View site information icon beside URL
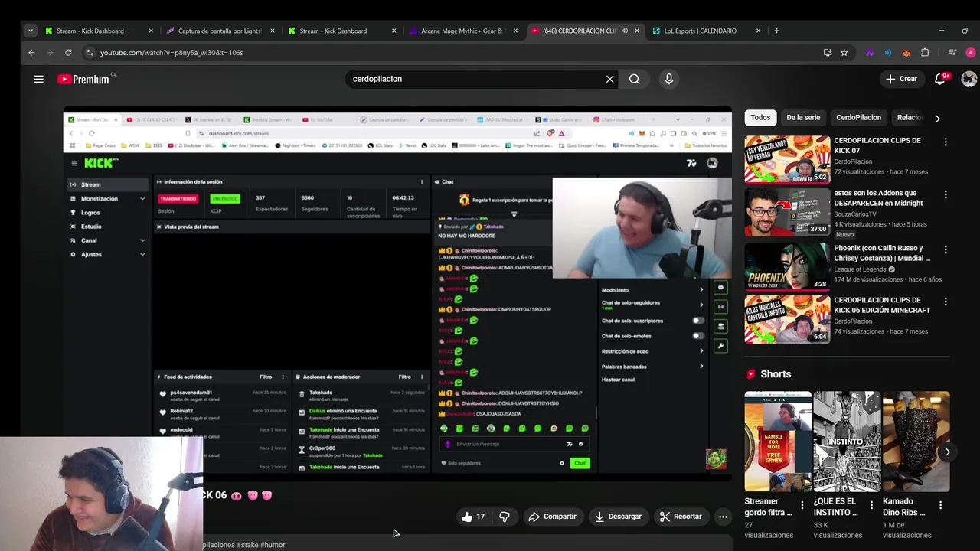This screenshot has width=980, height=551. pyautogui.click(x=90, y=53)
